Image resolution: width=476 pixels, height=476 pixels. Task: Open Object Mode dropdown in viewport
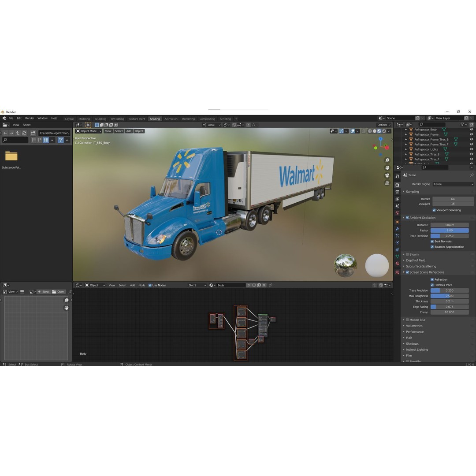(89, 131)
